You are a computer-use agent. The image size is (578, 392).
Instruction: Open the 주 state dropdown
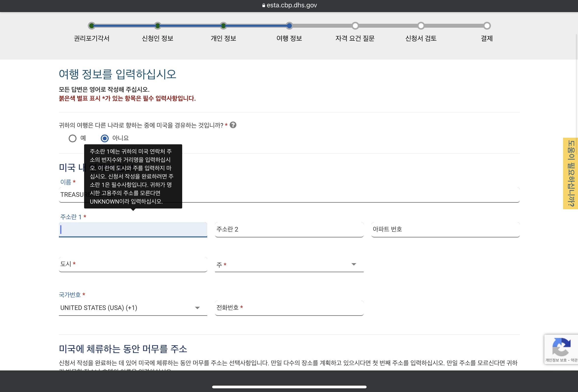click(x=289, y=265)
